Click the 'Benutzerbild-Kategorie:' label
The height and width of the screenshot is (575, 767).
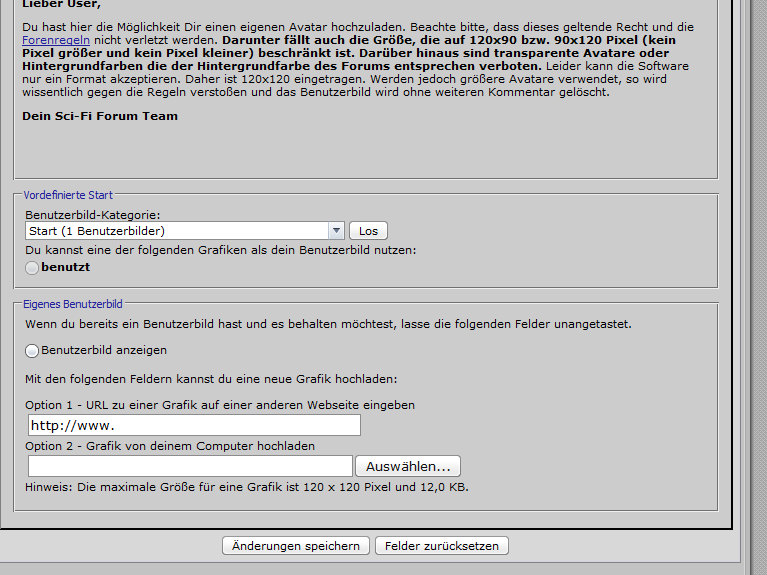[x=93, y=215]
